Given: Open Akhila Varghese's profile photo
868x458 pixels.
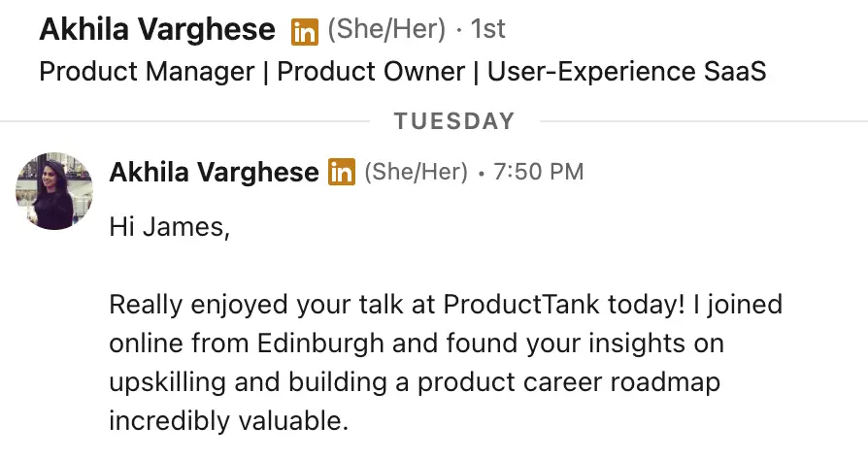Looking at the screenshot, I should tap(54, 190).
